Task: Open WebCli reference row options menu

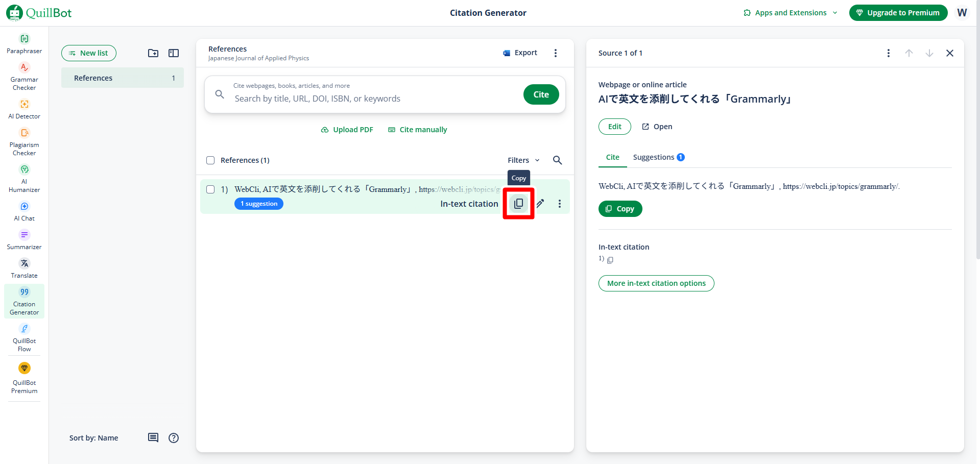Action: point(560,204)
